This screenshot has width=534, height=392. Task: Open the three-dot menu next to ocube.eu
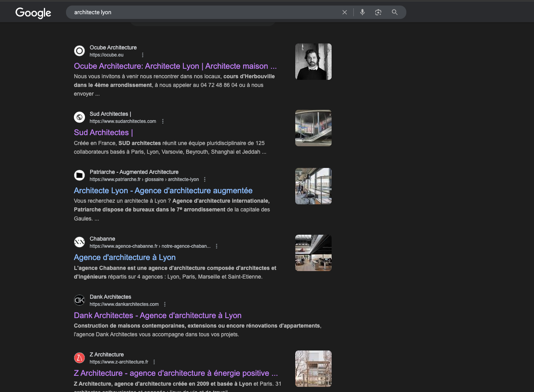click(143, 55)
